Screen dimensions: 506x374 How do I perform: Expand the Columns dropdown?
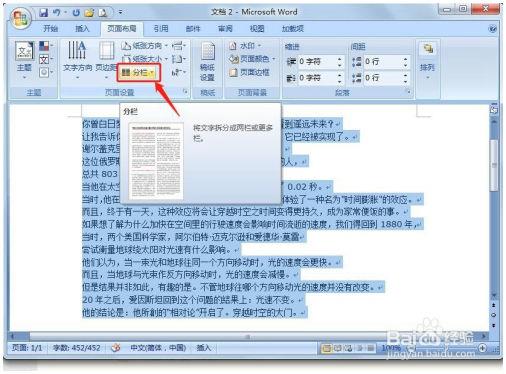click(139, 72)
